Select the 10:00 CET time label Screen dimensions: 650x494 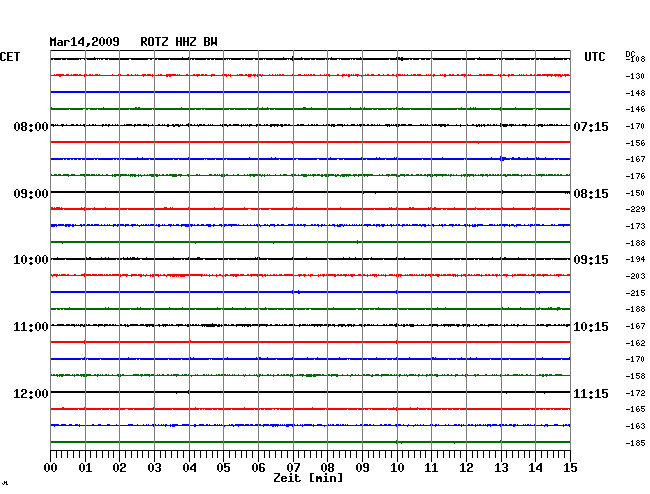31,260
